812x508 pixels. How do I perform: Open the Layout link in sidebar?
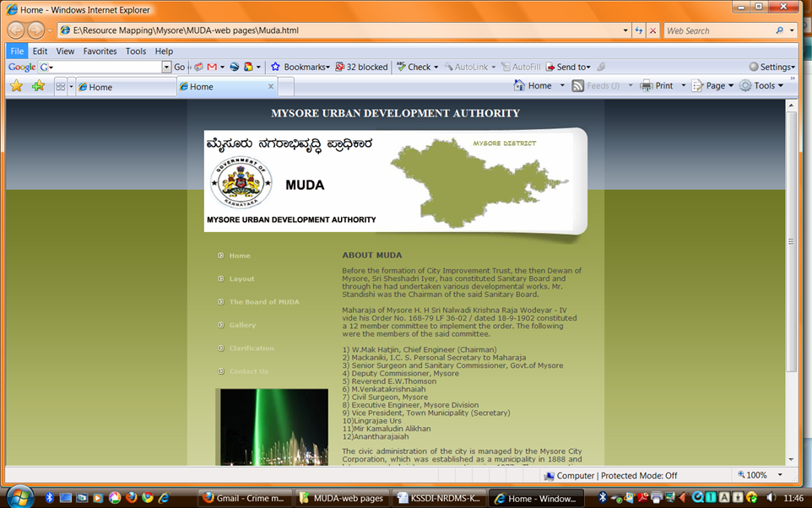tap(242, 278)
